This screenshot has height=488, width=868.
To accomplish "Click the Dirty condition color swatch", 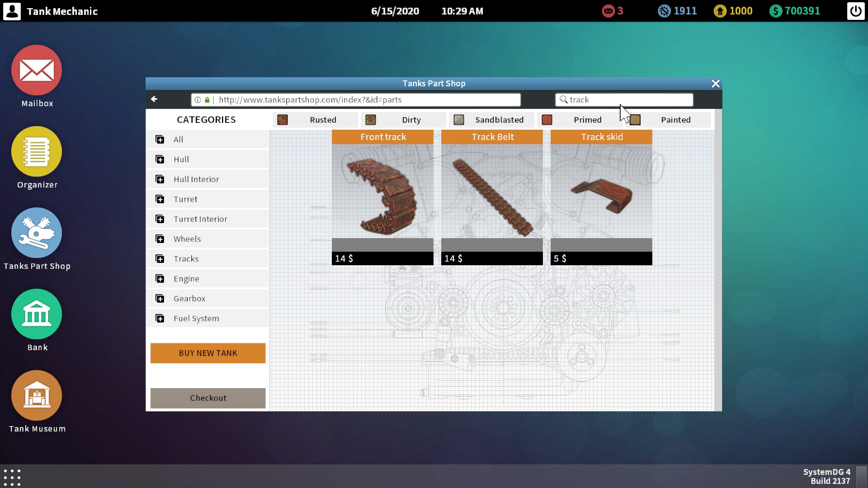I will pos(371,120).
